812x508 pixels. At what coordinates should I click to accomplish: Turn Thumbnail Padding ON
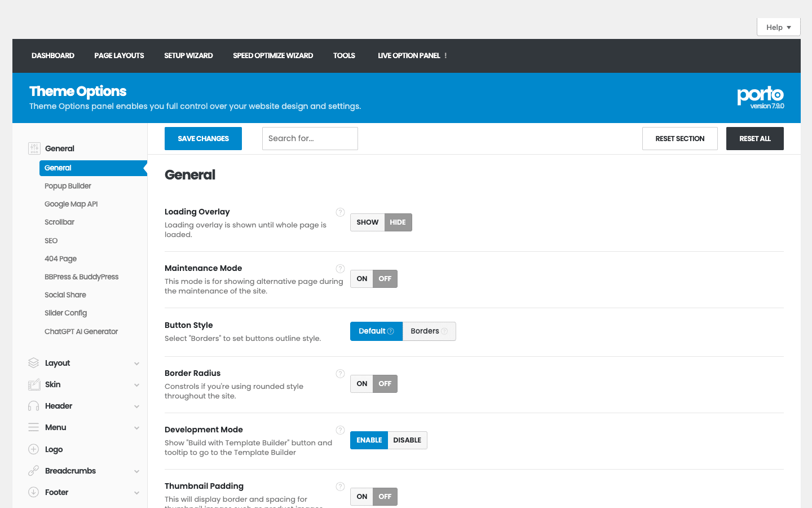pos(362,497)
